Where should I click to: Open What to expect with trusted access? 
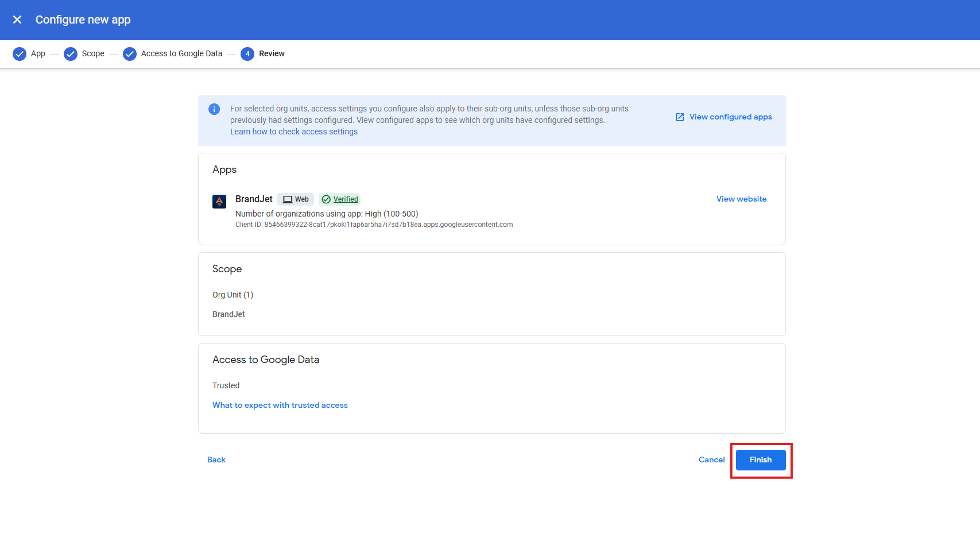point(280,405)
